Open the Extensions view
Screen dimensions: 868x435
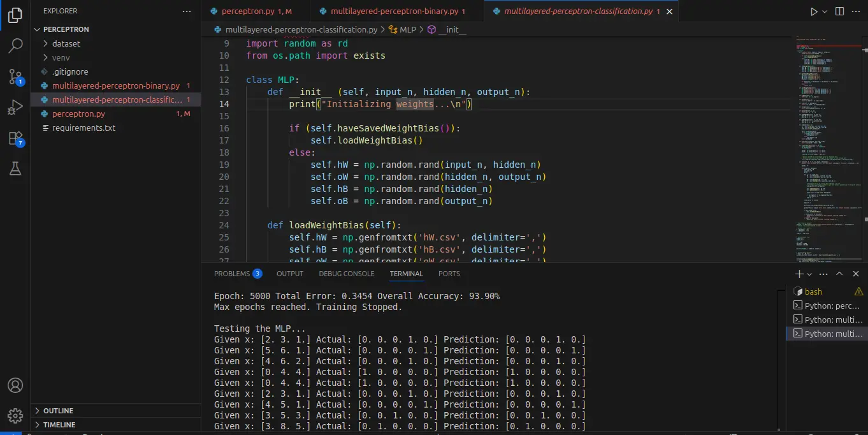15,138
